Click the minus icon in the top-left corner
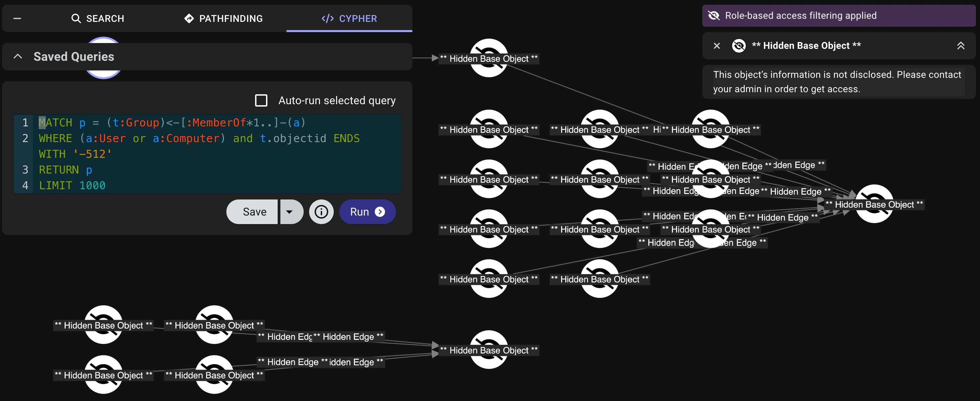This screenshot has height=401, width=980. pyautogui.click(x=17, y=18)
